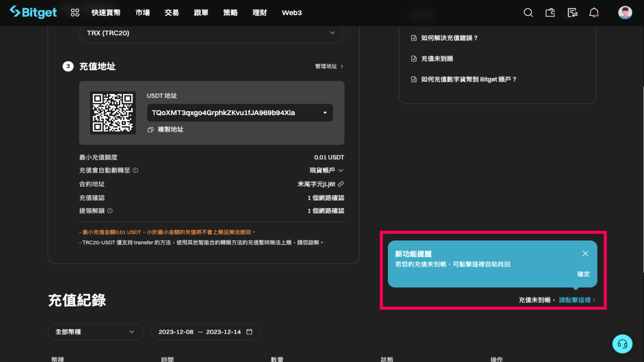Click the apps grid icon beside Bitget logo
The height and width of the screenshot is (362, 644).
pos(74,13)
